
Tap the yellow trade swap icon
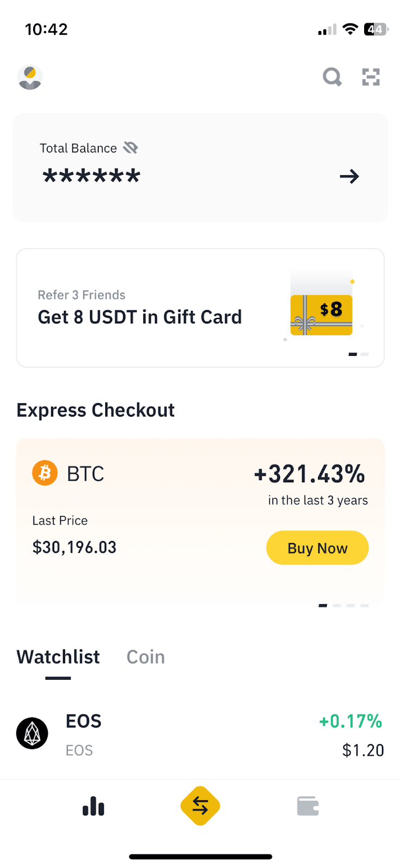click(200, 806)
